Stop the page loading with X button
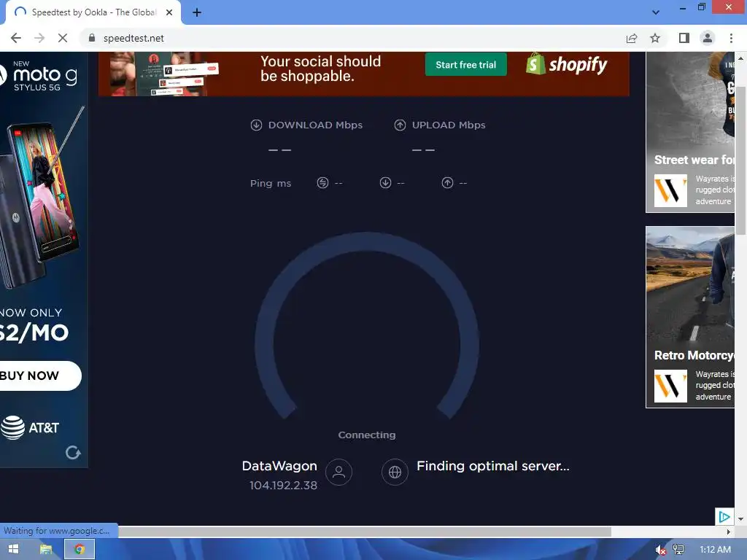Screen dimensions: 747x560 [63, 38]
